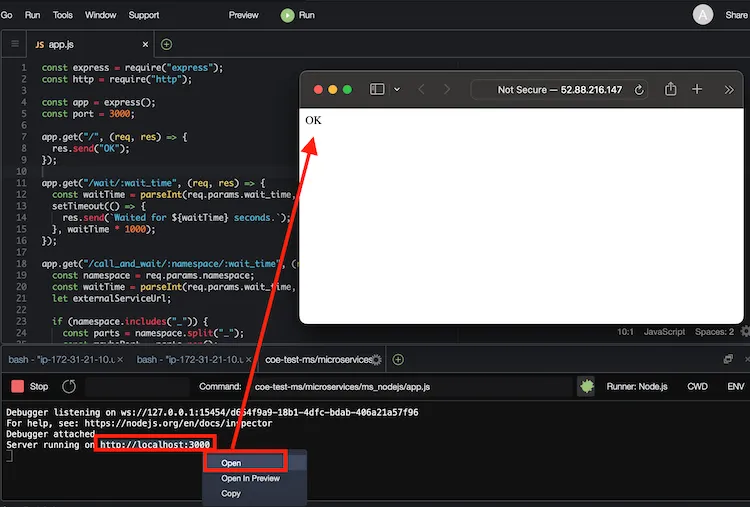This screenshot has width=750, height=507.
Task: Click the browser share icon
Action: coord(671,89)
